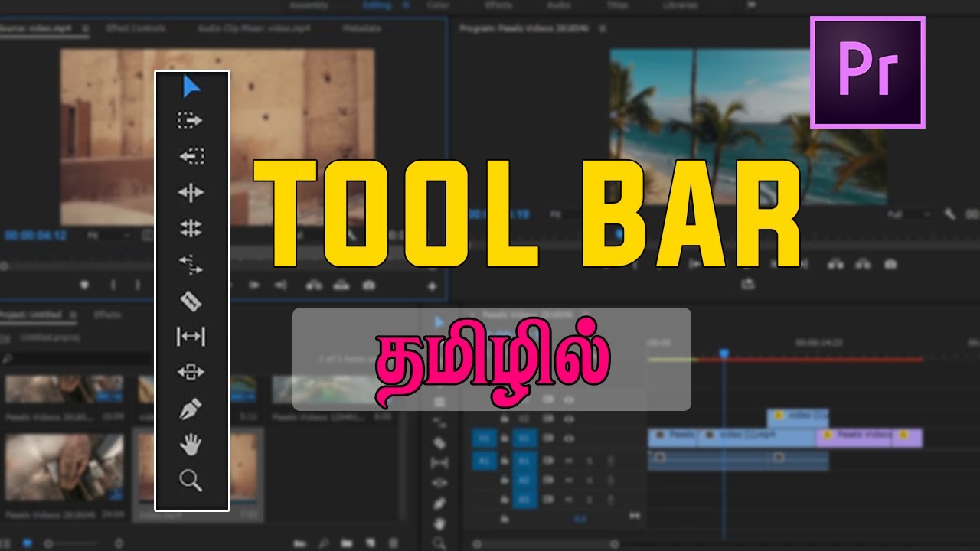Toggle the lock on track A1
The width and height of the screenshot is (980, 551).
point(505,460)
